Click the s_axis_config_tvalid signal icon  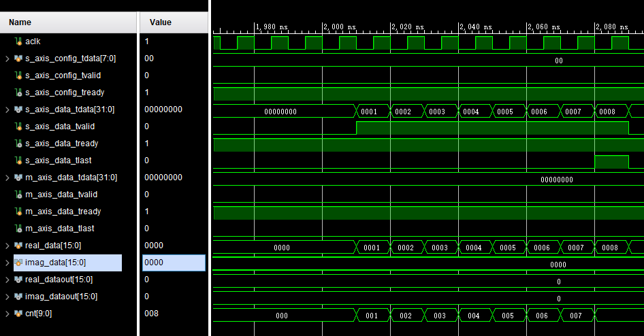[x=18, y=75]
